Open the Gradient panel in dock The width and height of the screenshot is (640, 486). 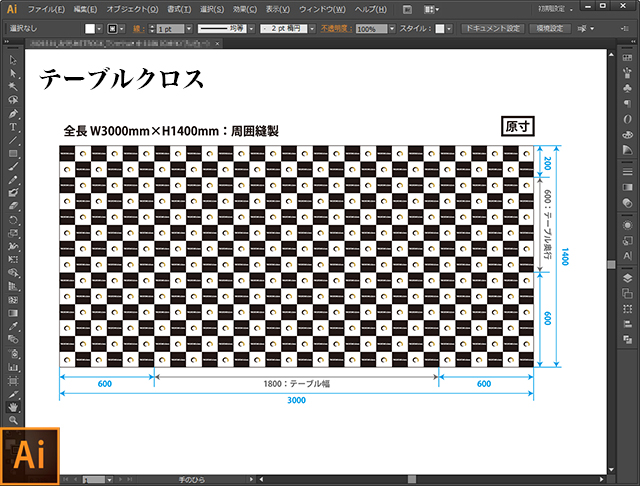tap(627, 187)
